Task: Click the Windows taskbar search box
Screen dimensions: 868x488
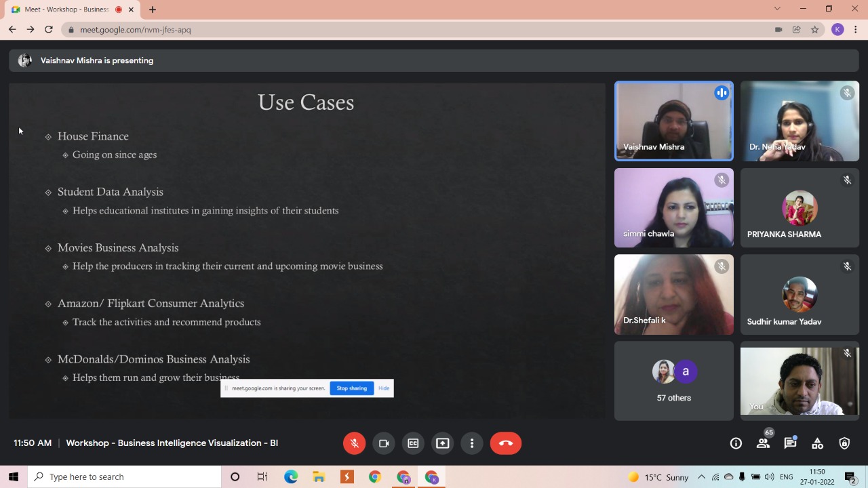Action: [125, 477]
